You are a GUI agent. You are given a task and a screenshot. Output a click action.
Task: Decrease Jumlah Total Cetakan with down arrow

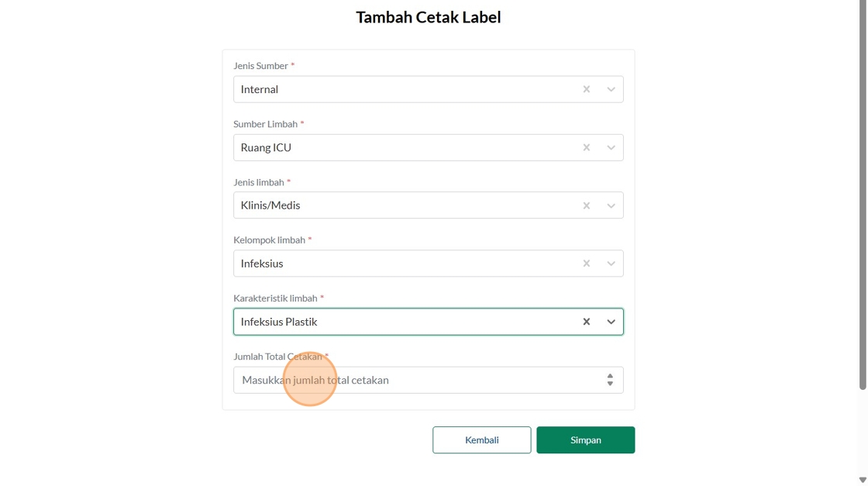[610, 384]
